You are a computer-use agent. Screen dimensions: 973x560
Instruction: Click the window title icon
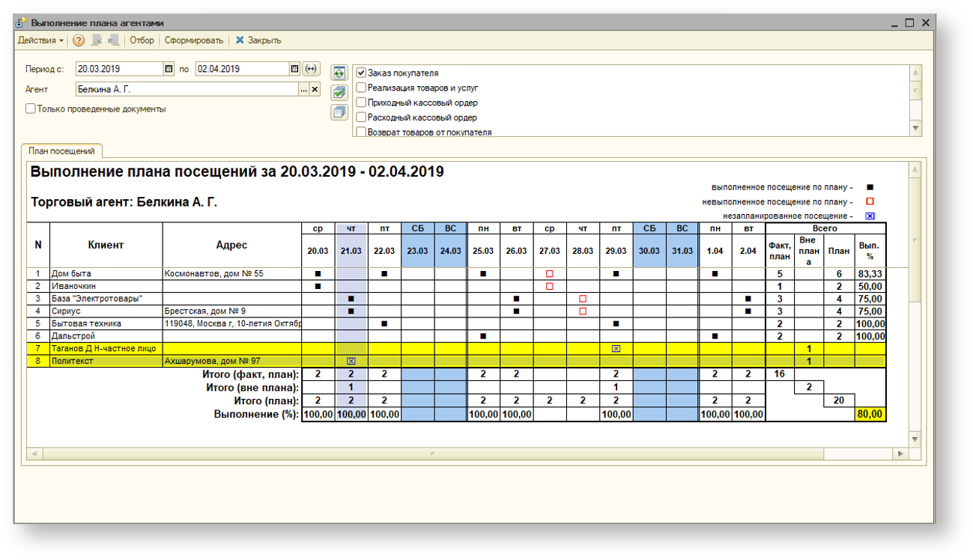pyautogui.click(x=21, y=23)
